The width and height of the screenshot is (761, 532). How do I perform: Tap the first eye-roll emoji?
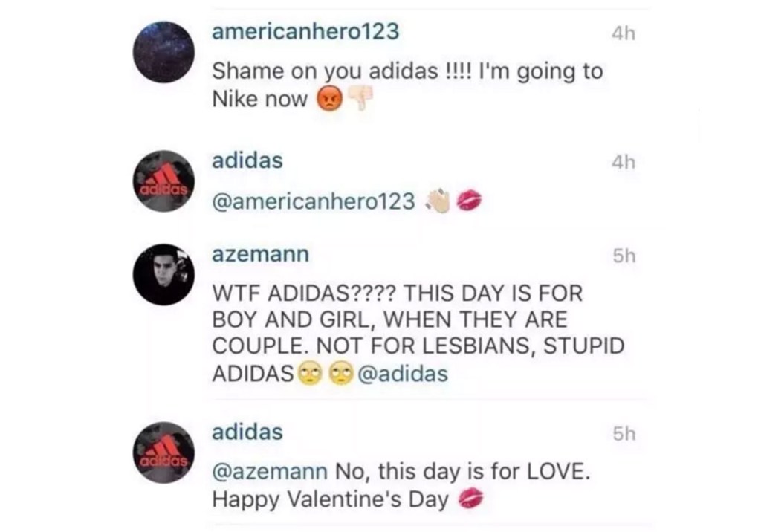pos(310,373)
